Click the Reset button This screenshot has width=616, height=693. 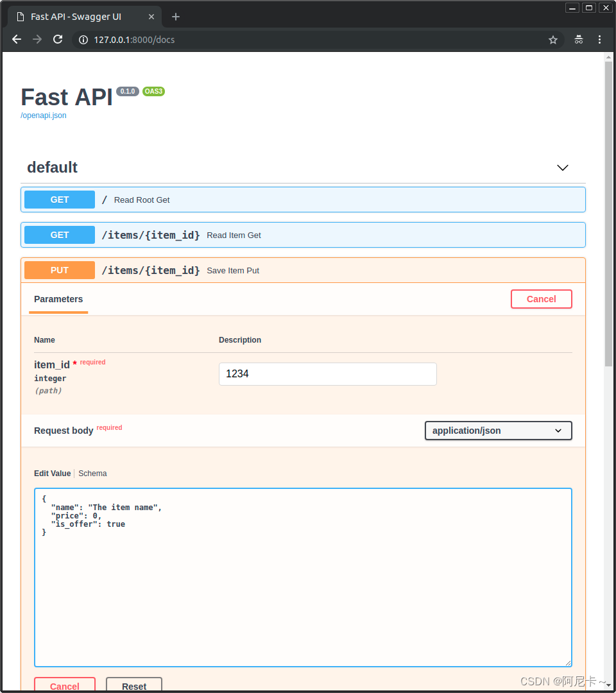click(134, 685)
